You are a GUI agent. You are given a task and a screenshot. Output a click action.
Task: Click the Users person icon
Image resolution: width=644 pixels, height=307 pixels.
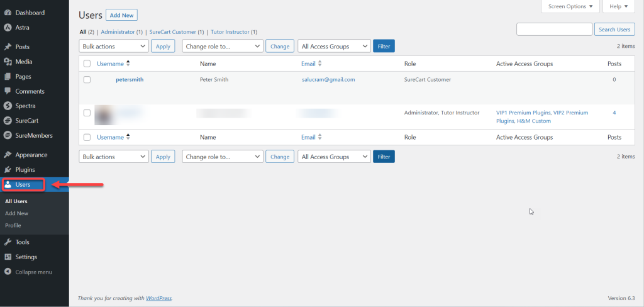[x=8, y=184]
